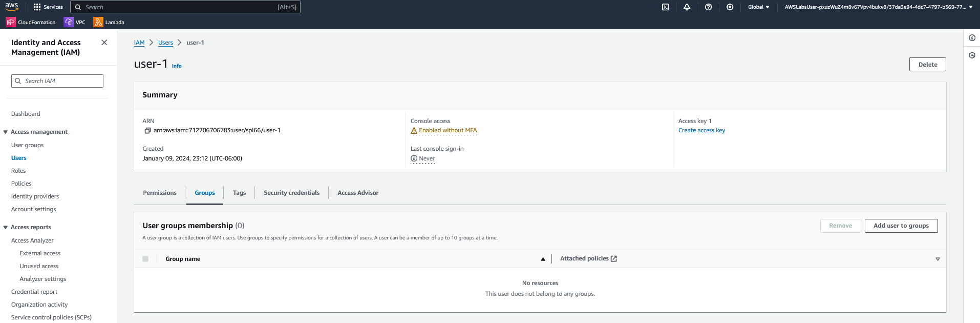Open CloudShell terminal icon
The height and width of the screenshot is (323, 980).
(x=665, y=7)
